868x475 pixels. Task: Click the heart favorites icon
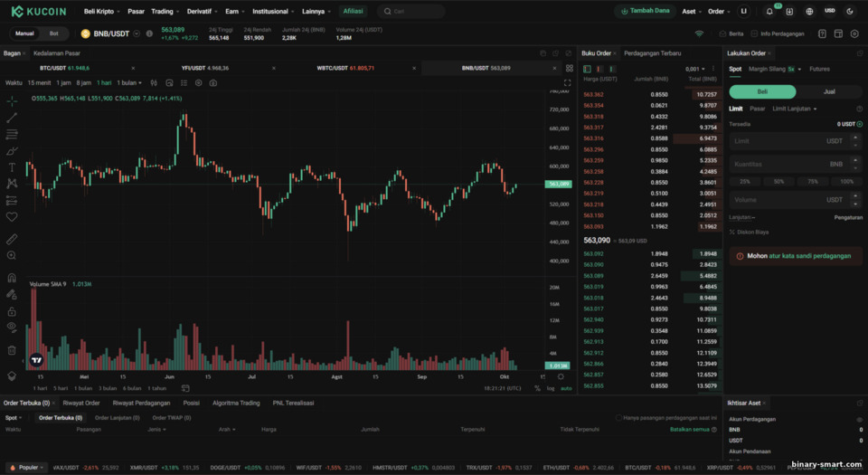[12, 217]
